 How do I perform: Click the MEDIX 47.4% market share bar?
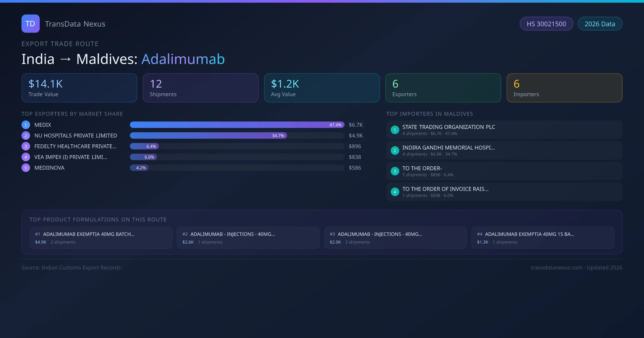(x=237, y=125)
